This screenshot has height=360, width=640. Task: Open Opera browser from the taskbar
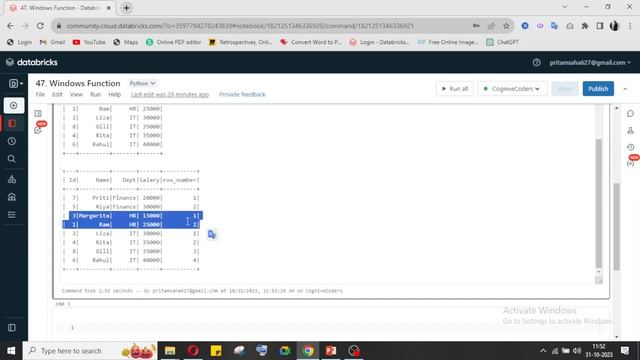193,351
